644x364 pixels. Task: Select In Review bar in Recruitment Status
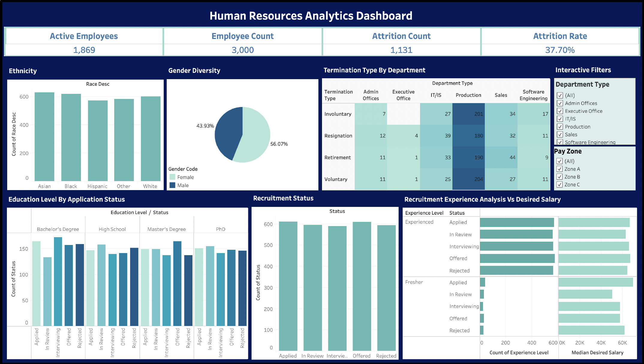[313, 288]
